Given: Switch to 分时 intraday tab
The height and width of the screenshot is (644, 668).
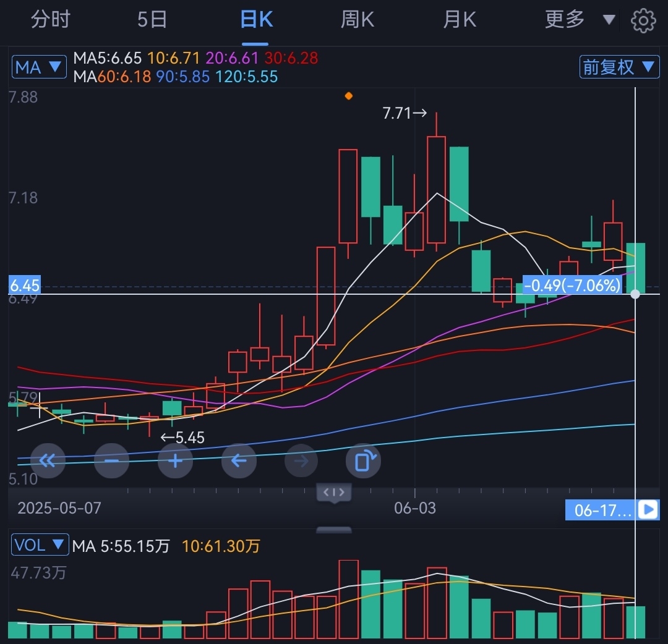Looking at the screenshot, I should (50, 20).
